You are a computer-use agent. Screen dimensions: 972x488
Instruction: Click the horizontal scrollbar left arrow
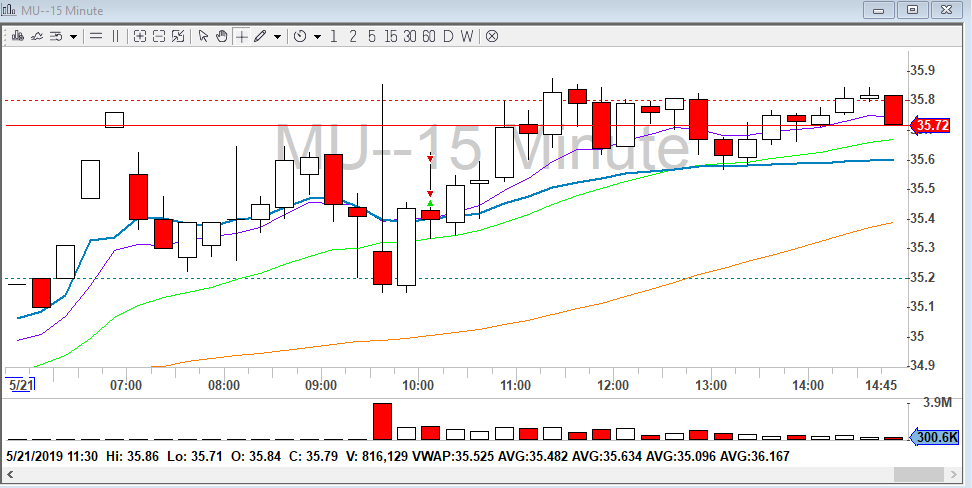[10, 474]
